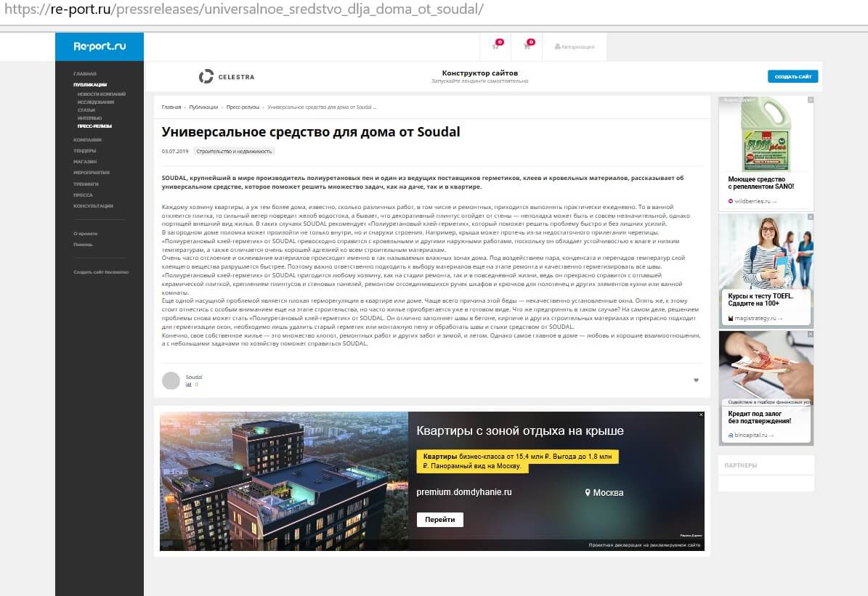Open Компании in the sidebar menu

87,140
